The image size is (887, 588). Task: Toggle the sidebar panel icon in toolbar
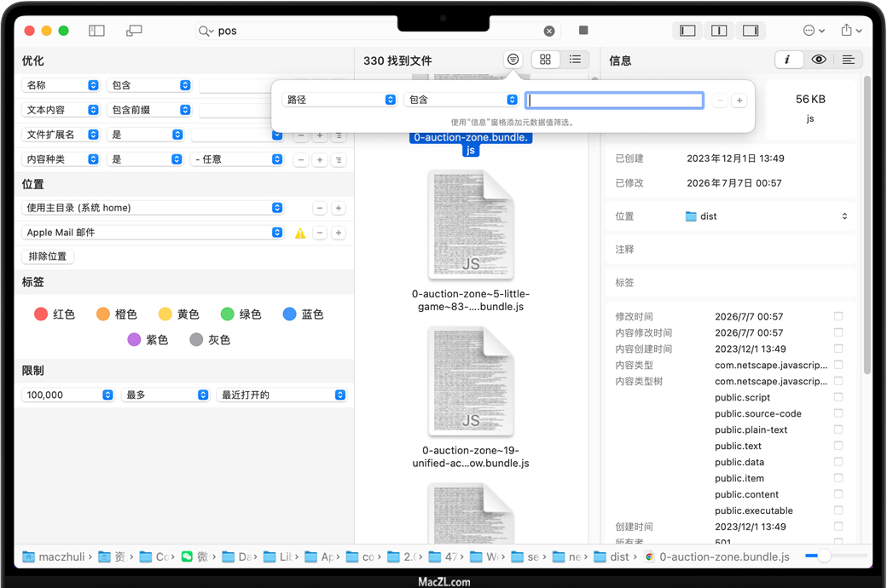pyautogui.click(x=96, y=31)
